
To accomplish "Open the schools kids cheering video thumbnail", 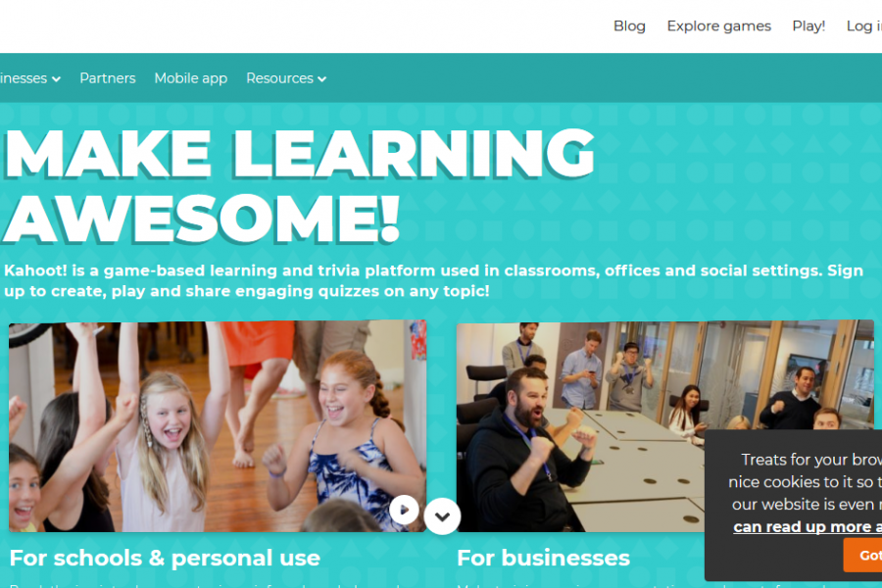I will (x=218, y=426).
